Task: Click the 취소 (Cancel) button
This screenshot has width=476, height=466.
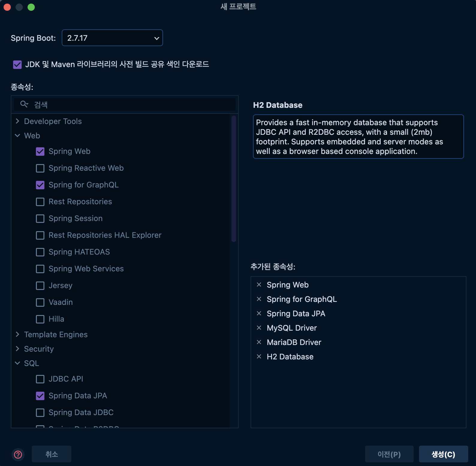Action: (x=52, y=454)
